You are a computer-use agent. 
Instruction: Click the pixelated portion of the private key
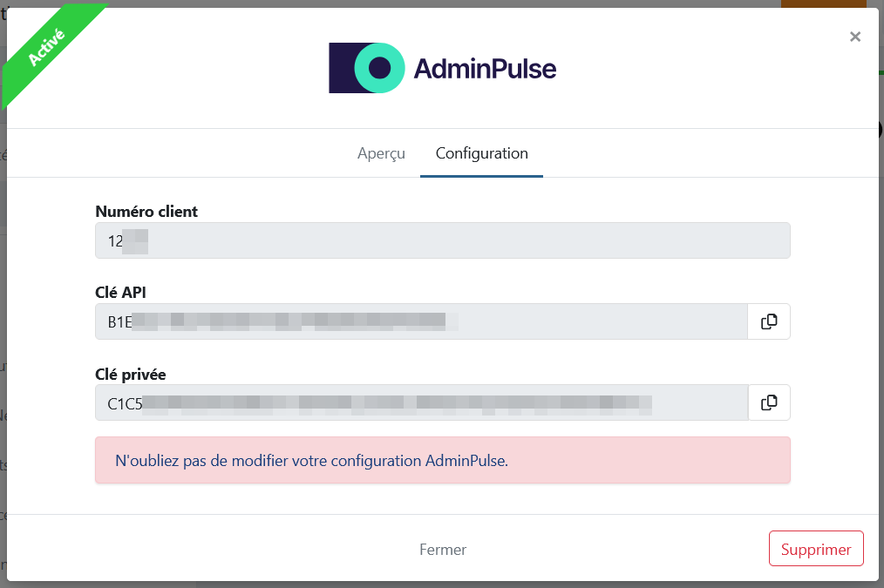point(397,404)
